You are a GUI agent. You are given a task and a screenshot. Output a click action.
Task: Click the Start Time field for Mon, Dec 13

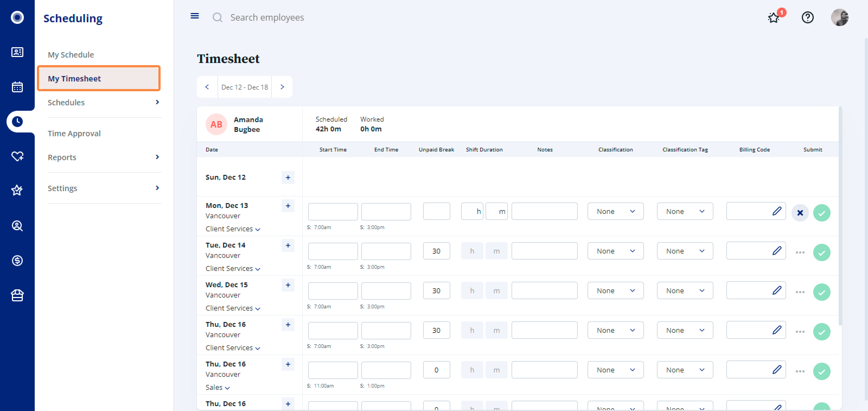click(333, 211)
